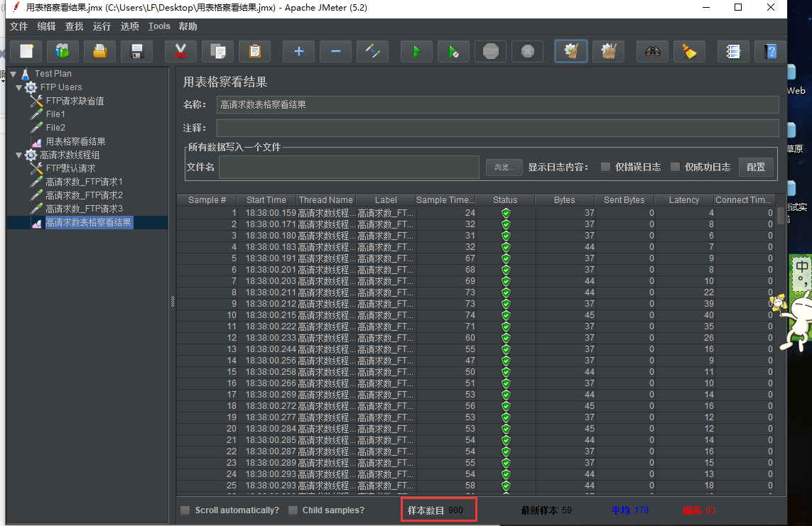This screenshot has height=526, width=812.
Task: Click the 注释 comments input field
Action: [498, 128]
